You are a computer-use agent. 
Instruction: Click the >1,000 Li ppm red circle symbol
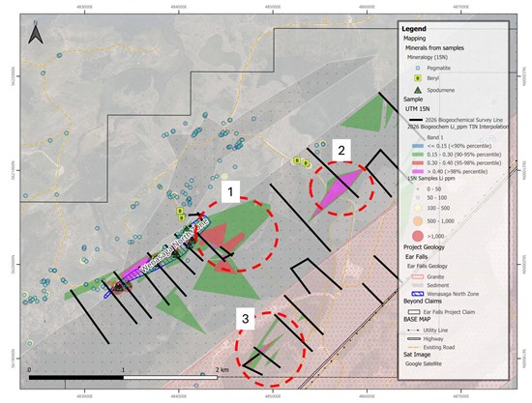[418, 236]
